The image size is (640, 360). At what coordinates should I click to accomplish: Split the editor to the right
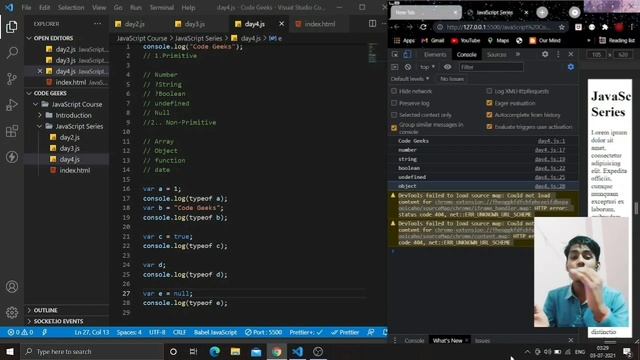coord(372,24)
